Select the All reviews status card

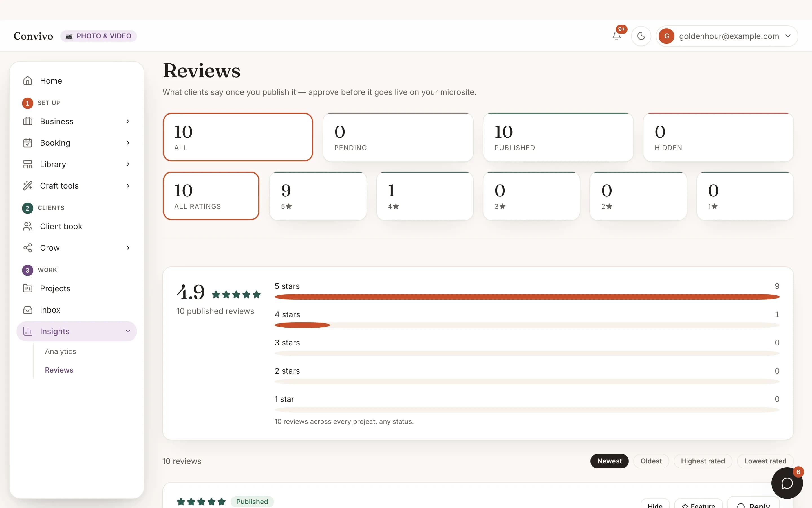(238, 137)
